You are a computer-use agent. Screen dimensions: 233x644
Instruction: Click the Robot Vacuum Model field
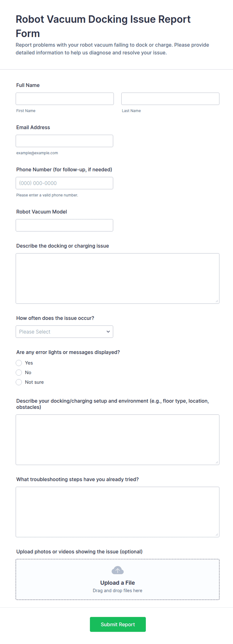(64, 225)
